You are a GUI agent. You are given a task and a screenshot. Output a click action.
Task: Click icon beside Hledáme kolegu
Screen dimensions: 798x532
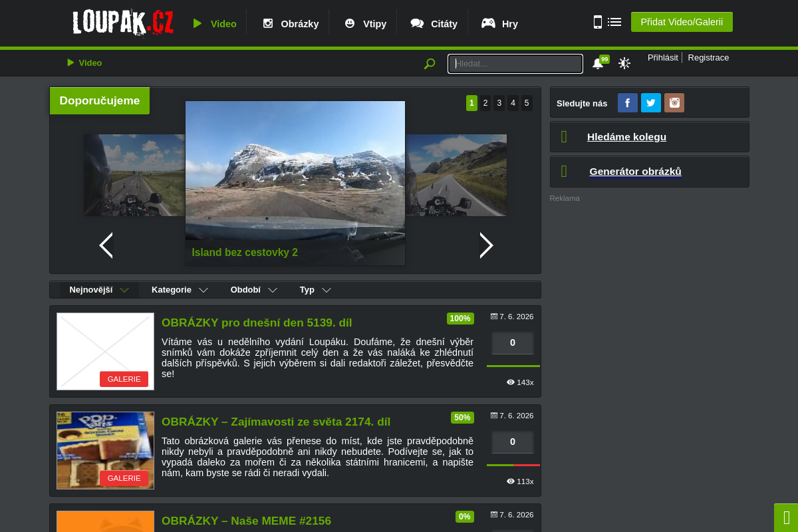point(564,137)
